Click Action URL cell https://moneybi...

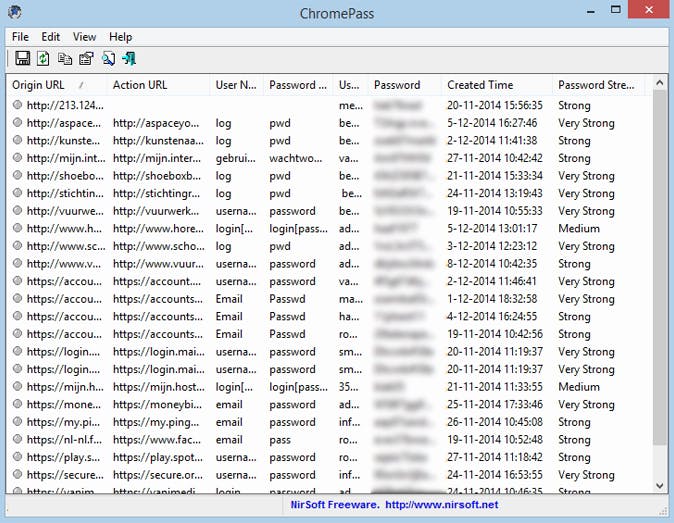coord(157,404)
